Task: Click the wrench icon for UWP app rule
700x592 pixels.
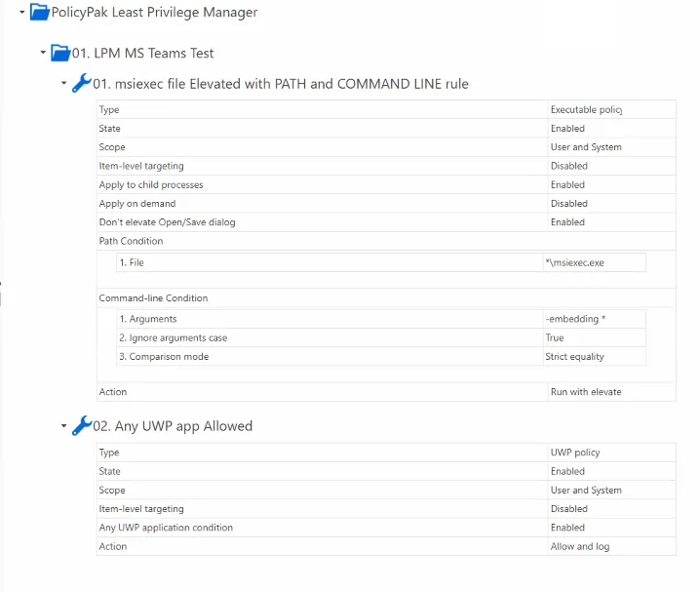Action: 81,426
